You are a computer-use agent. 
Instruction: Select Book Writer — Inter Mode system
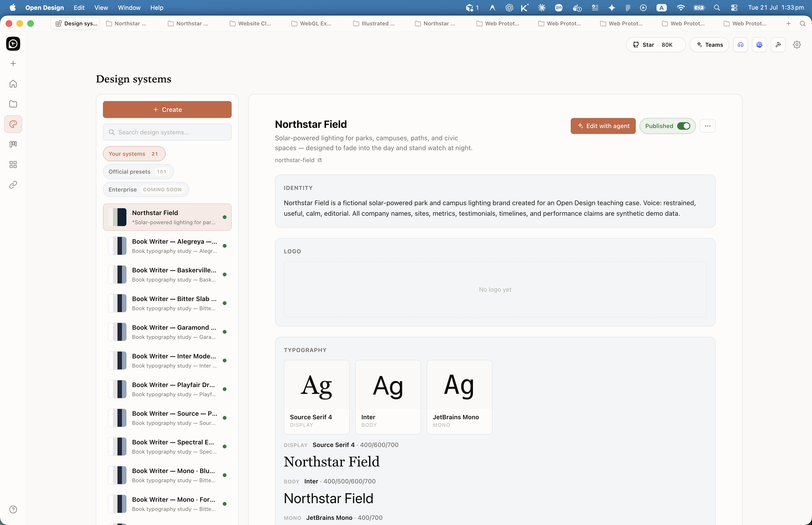pyautogui.click(x=167, y=360)
